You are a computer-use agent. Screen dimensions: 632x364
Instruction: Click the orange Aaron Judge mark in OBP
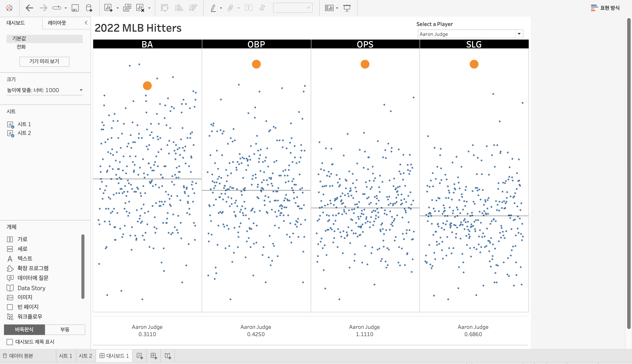[x=256, y=64]
